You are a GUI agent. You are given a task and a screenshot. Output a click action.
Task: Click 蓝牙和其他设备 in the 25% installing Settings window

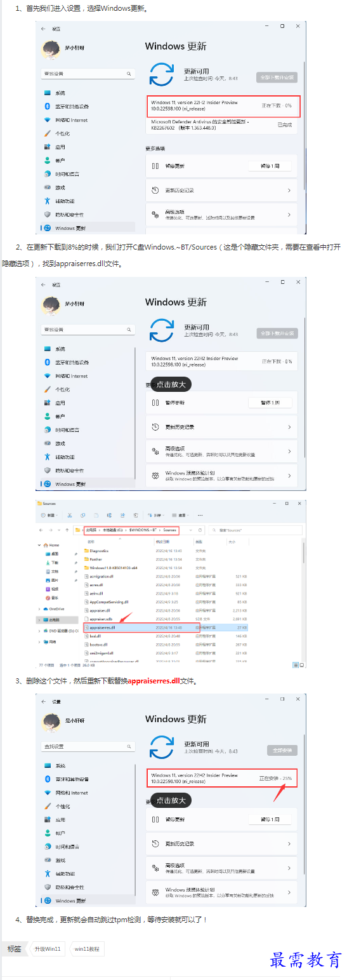(71, 779)
